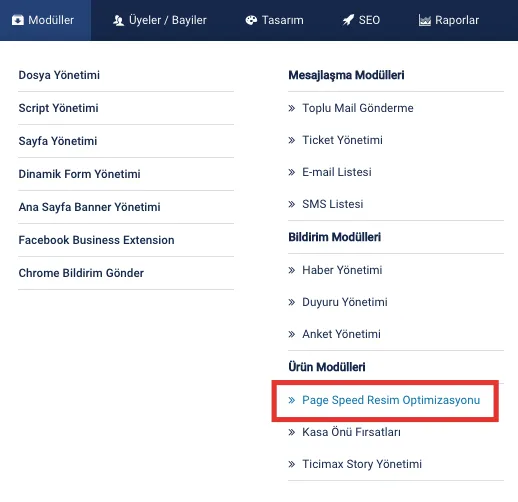Click chevron icon beside Ticimax Story Yönetimi
Screen dimensions: 518x502
pyautogui.click(x=292, y=464)
